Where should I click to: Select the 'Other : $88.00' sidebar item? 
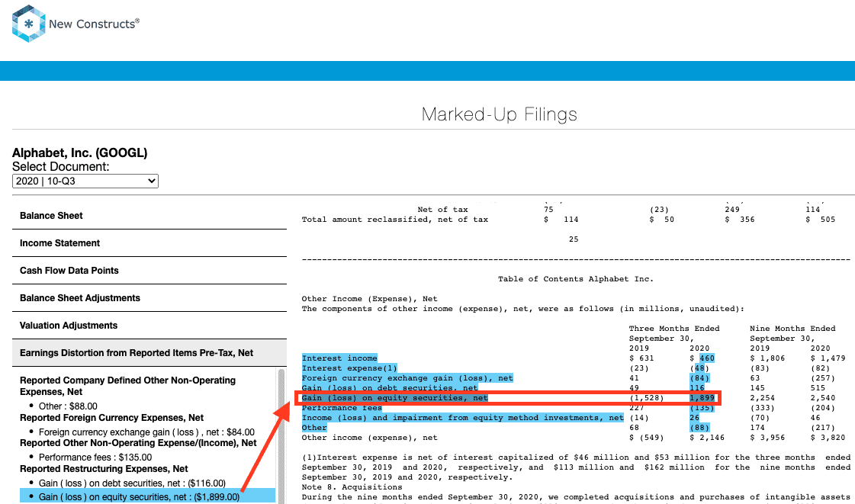pyautogui.click(x=68, y=406)
